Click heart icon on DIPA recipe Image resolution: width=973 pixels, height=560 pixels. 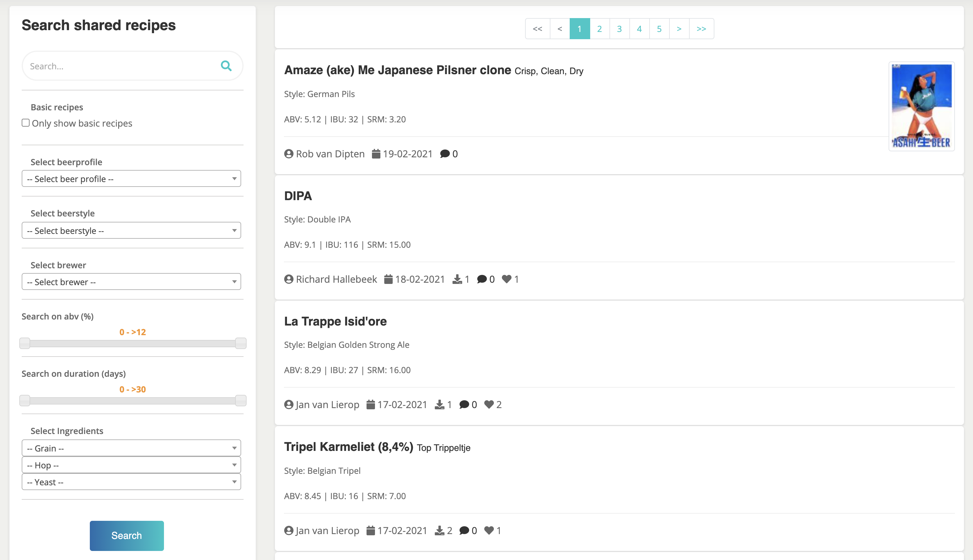click(x=507, y=279)
